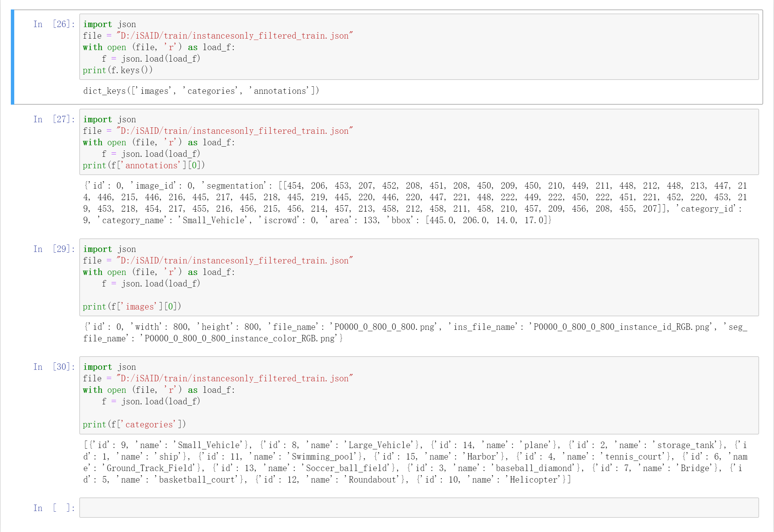Click the empty In [ ] prompt label
Screen dimensions: 774x532
click(55, 508)
